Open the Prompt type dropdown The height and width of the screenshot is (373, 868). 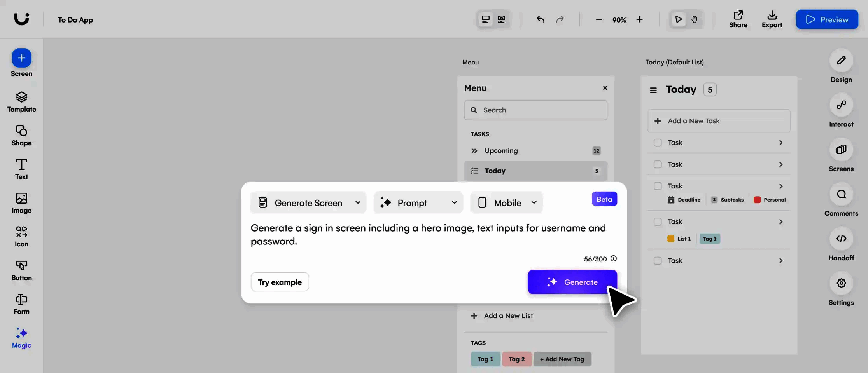click(x=418, y=203)
